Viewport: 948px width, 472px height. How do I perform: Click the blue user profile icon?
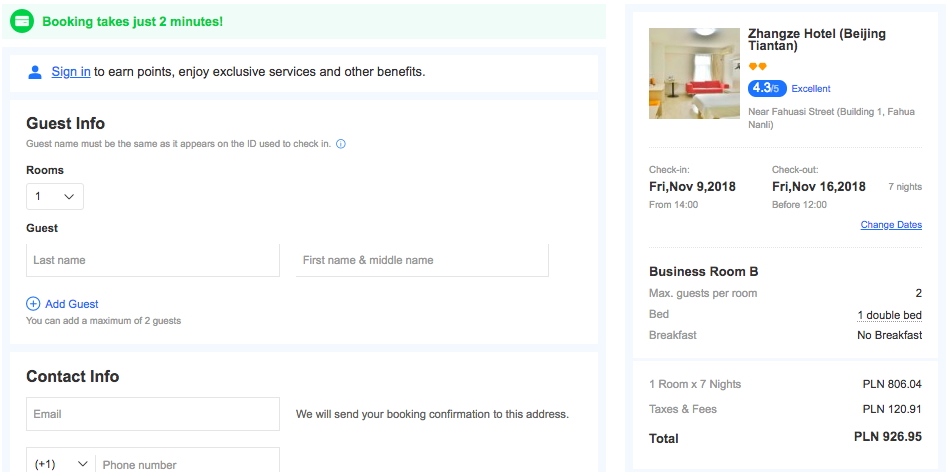click(35, 73)
